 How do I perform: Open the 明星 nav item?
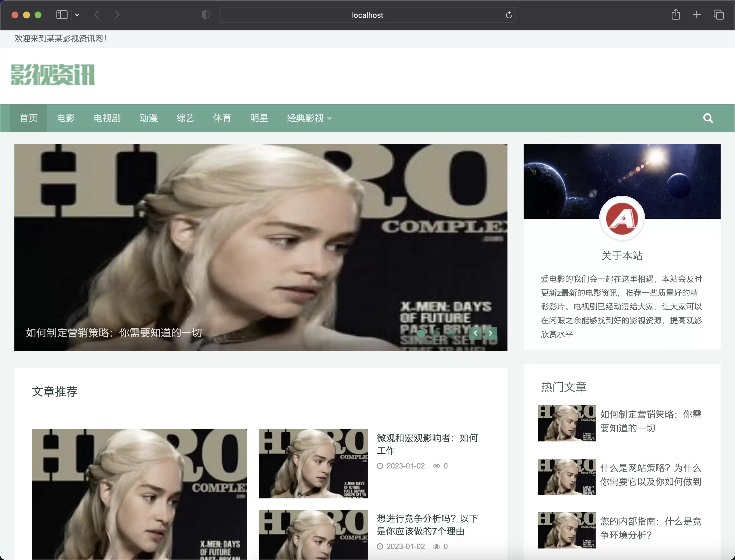click(259, 118)
